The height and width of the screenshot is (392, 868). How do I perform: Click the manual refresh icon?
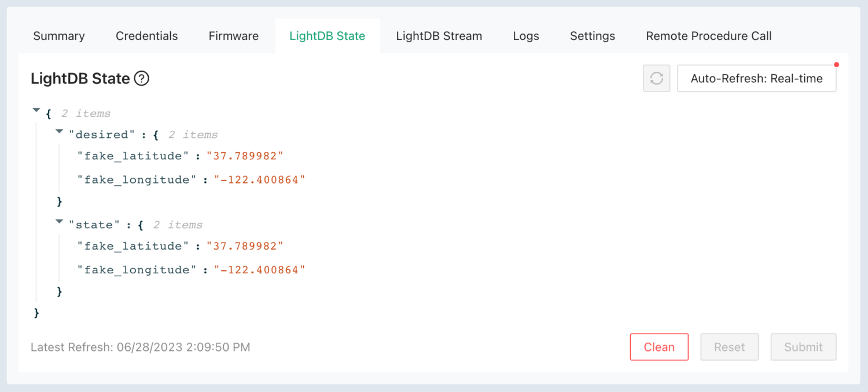[656, 78]
